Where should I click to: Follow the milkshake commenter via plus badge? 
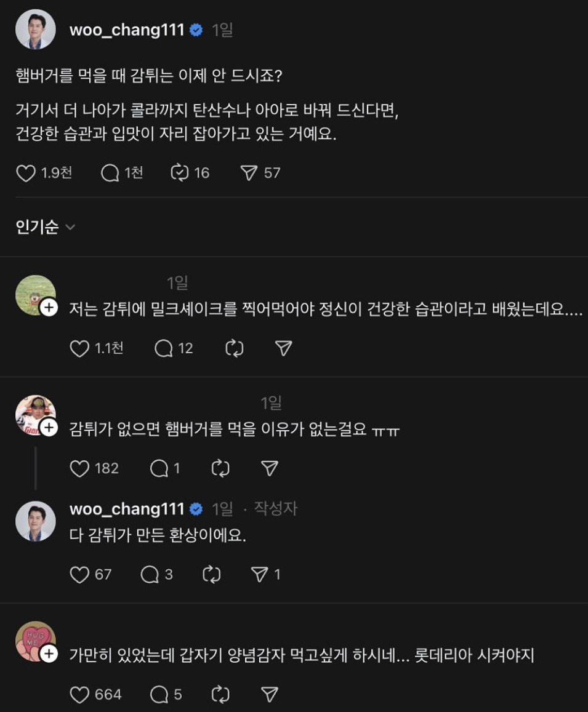pos(49,308)
